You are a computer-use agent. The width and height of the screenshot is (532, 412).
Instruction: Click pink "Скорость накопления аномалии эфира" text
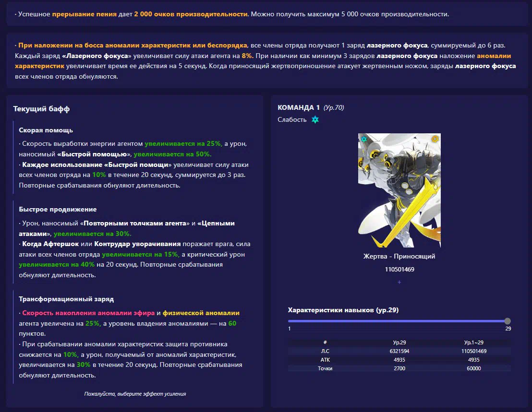pyautogui.click(x=88, y=313)
